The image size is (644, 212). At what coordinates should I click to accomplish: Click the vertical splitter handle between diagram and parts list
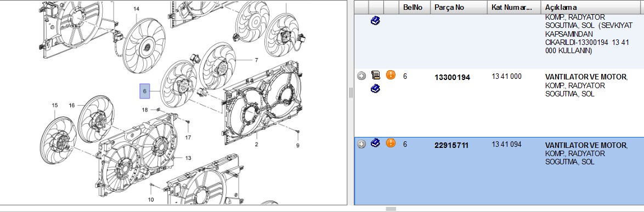351,93
